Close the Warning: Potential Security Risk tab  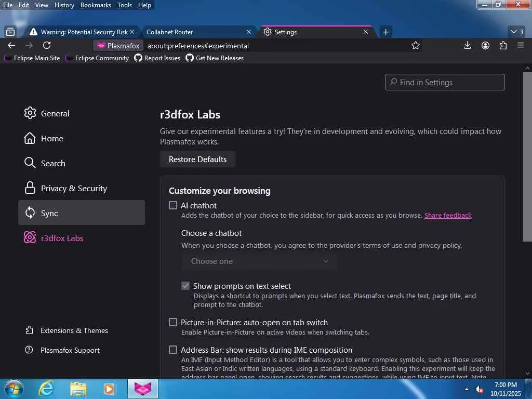132,32
